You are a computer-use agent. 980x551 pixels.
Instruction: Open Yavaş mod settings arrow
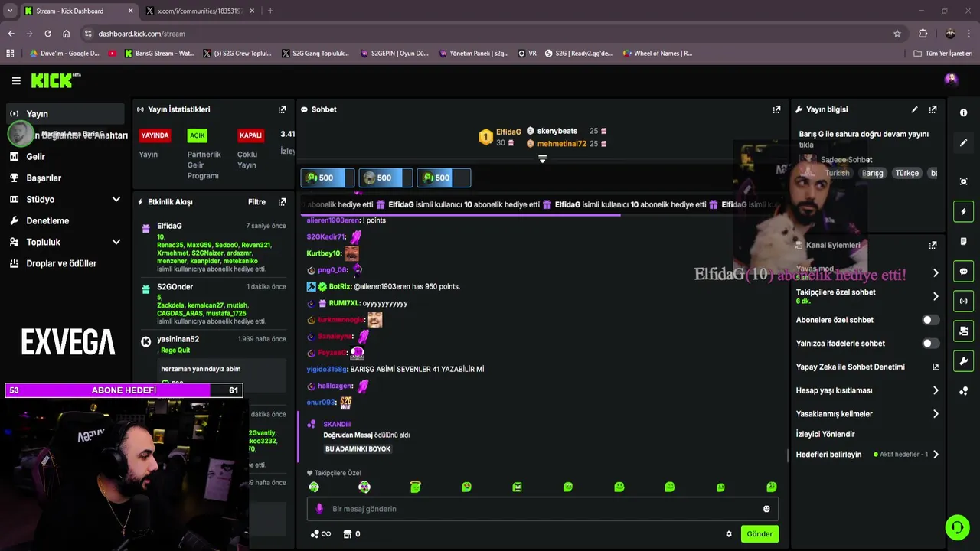(936, 273)
